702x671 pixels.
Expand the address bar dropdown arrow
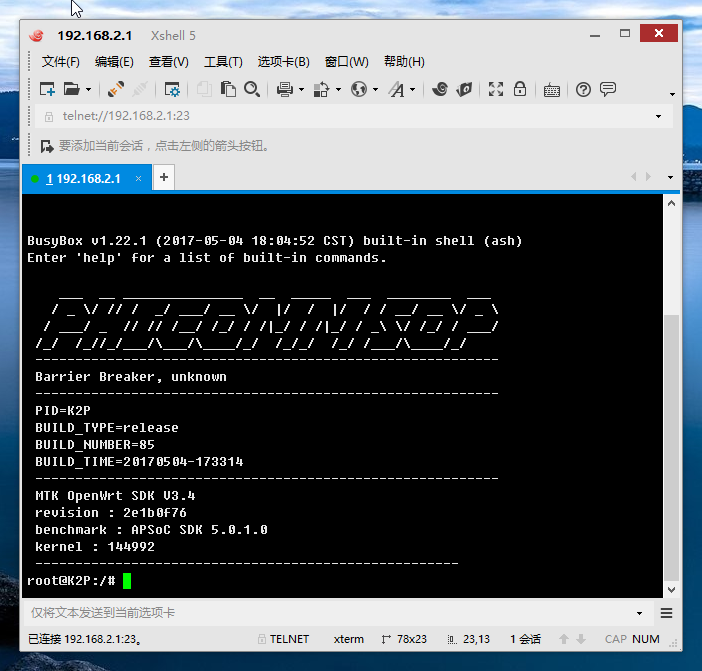pyautogui.click(x=659, y=116)
